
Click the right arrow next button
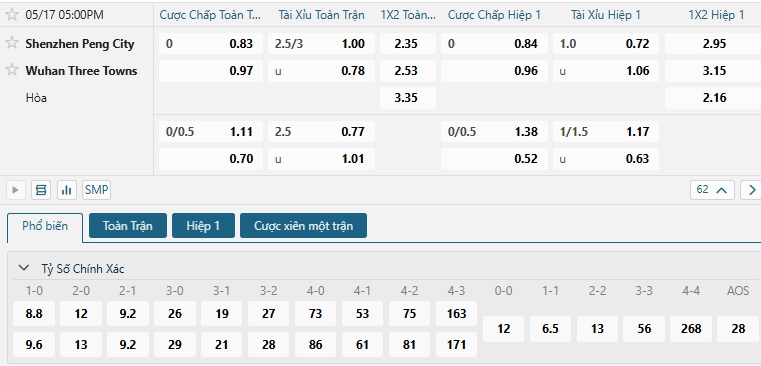[751, 190]
